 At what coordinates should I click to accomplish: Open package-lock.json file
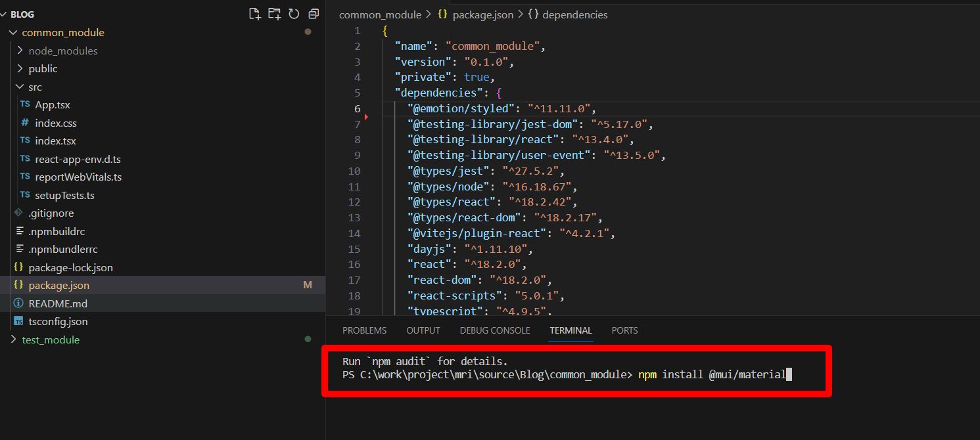pyautogui.click(x=70, y=267)
